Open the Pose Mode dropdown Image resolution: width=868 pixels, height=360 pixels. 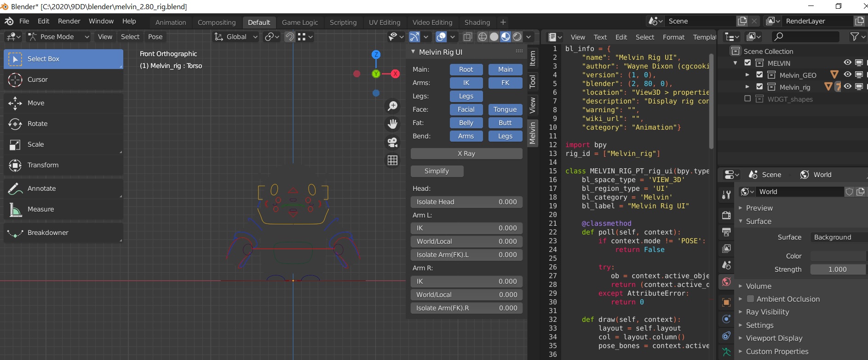pyautogui.click(x=58, y=37)
